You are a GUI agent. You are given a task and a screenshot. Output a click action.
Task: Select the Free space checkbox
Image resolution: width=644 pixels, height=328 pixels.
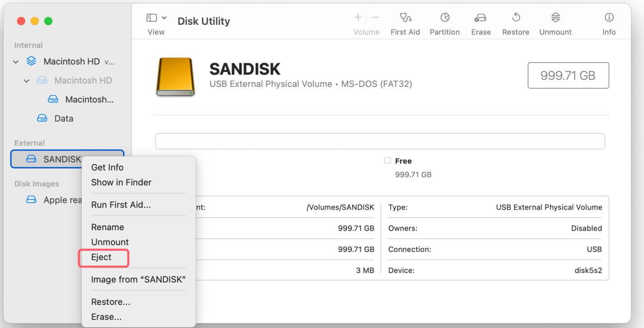(387, 160)
